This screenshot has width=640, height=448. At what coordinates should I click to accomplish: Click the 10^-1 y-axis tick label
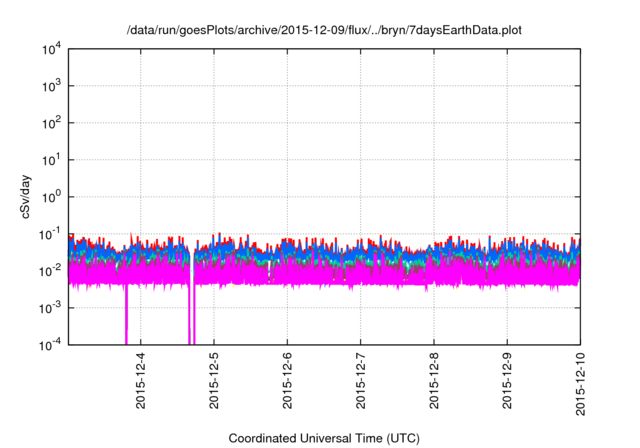click(x=49, y=234)
